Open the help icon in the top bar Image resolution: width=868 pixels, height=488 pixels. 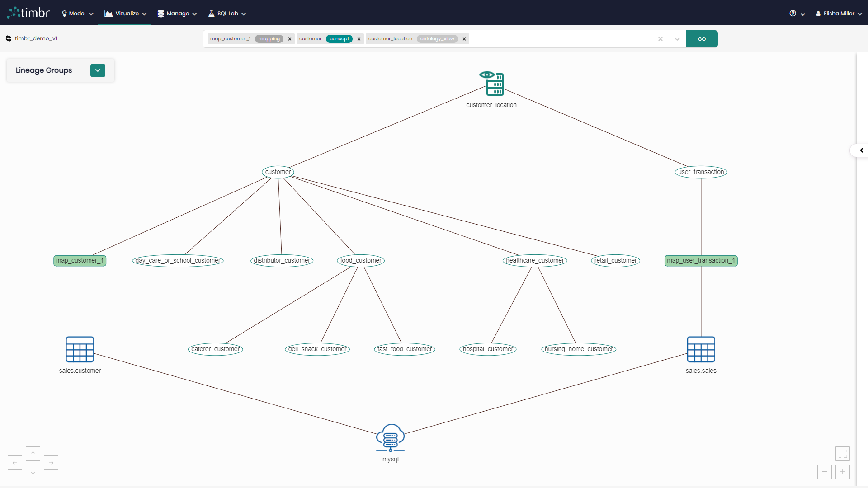(793, 13)
